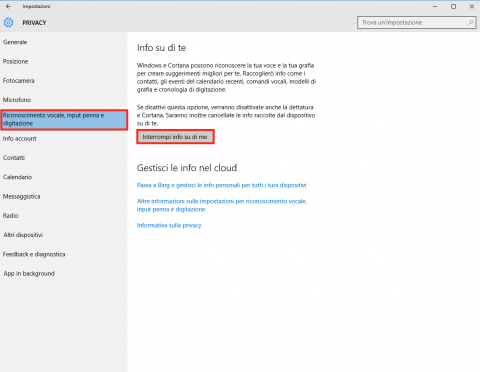Viewport: 480px width, 372px height.
Task: Open App in background section
Action: (29, 274)
